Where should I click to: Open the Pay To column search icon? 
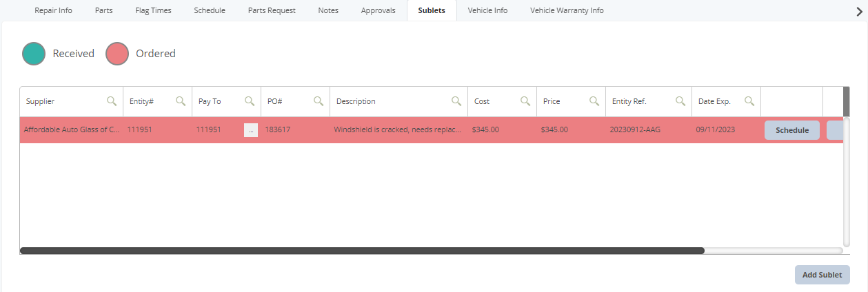coord(250,101)
